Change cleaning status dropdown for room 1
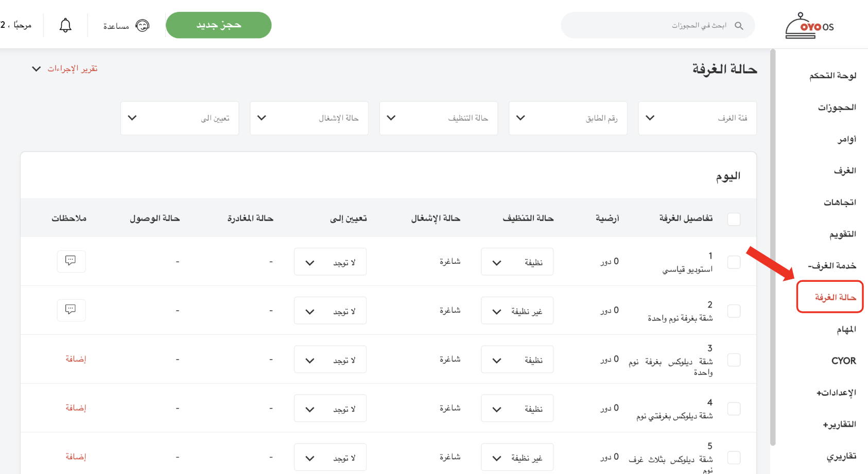This screenshot has height=474, width=868. (517, 262)
